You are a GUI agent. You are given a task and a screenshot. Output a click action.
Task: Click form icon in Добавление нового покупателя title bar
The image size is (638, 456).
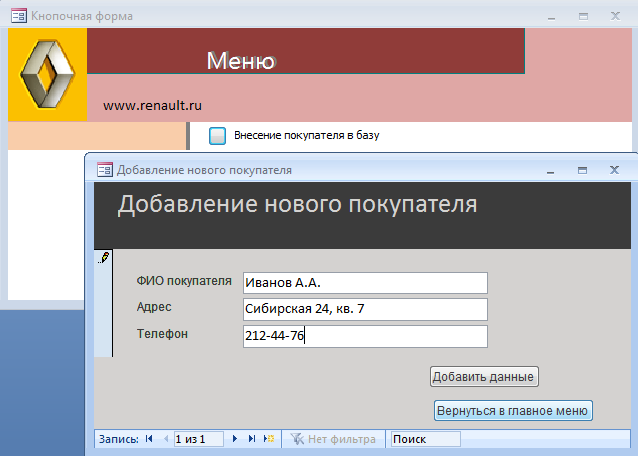click(x=105, y=170)
